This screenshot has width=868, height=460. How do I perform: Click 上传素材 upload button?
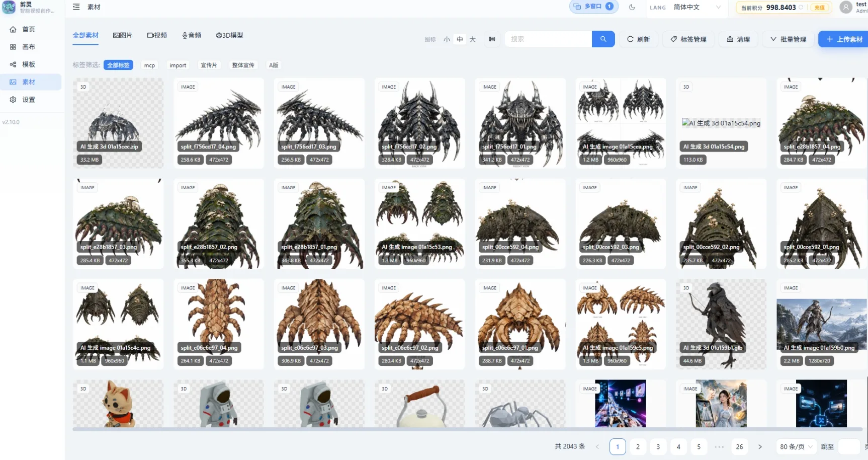tap(844, 39)
